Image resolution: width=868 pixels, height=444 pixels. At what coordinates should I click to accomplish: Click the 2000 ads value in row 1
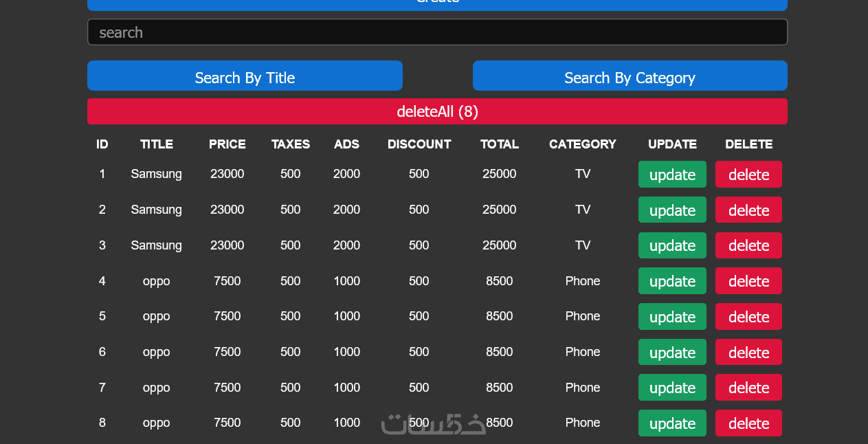point(347,174)
